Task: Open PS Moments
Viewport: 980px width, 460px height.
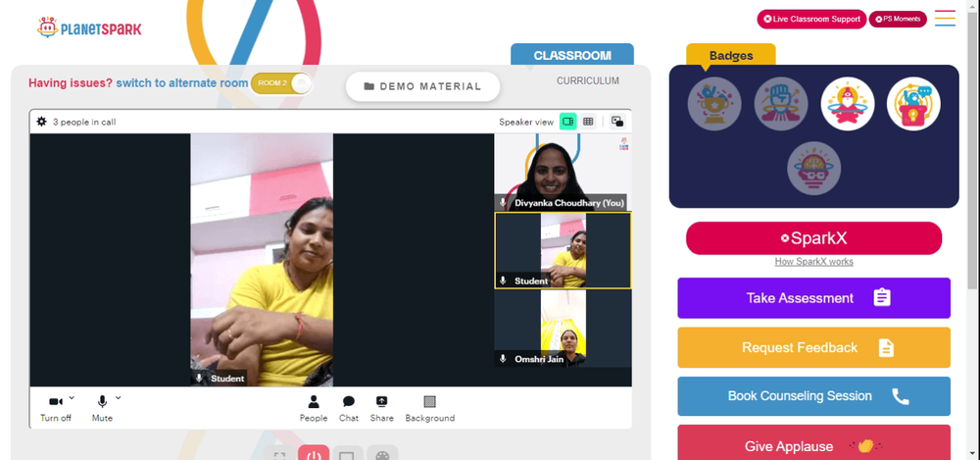Action: point(898,19)
